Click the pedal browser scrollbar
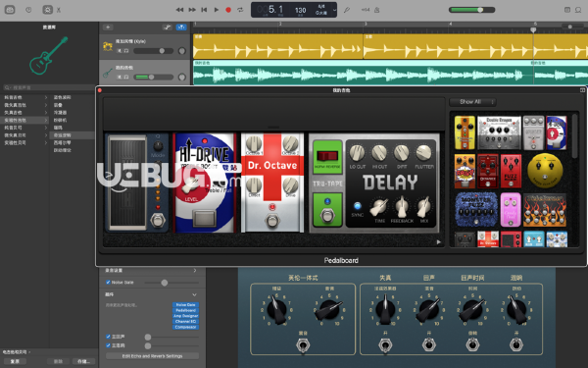 point(575,136)
